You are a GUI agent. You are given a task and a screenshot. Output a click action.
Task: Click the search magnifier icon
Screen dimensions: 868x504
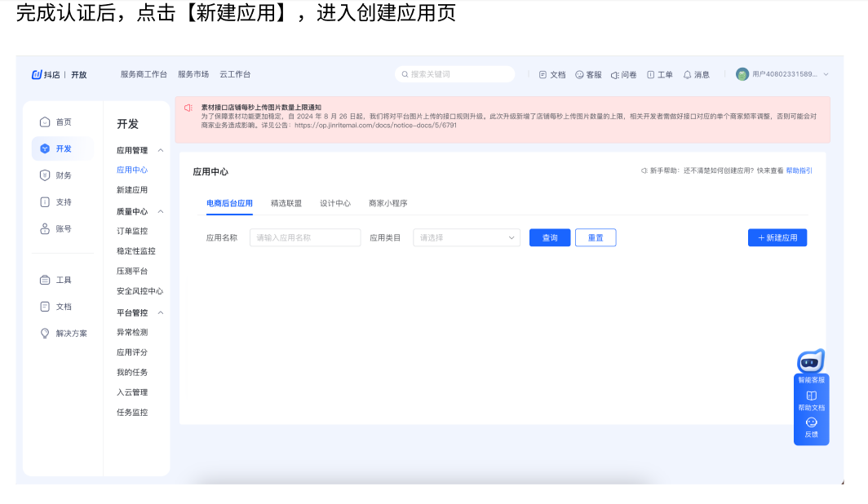click(405, 74)
